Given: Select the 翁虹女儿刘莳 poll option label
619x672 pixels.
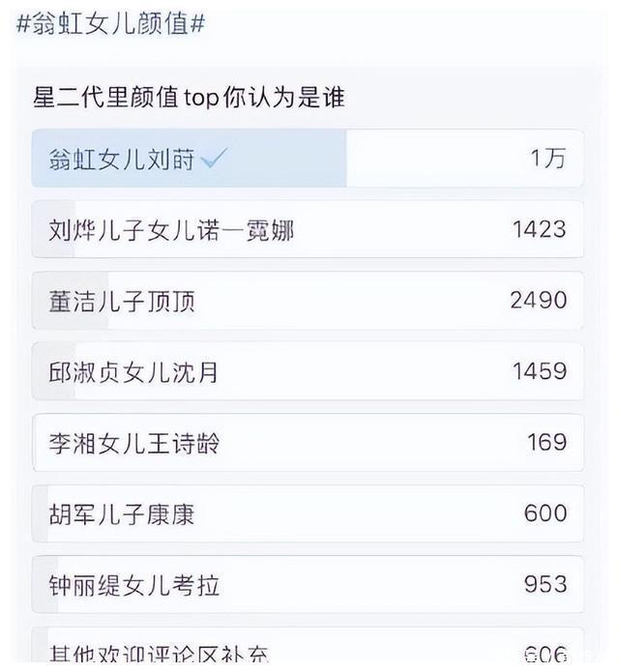Looking at the screenshot, I should [x=122, y=160].
